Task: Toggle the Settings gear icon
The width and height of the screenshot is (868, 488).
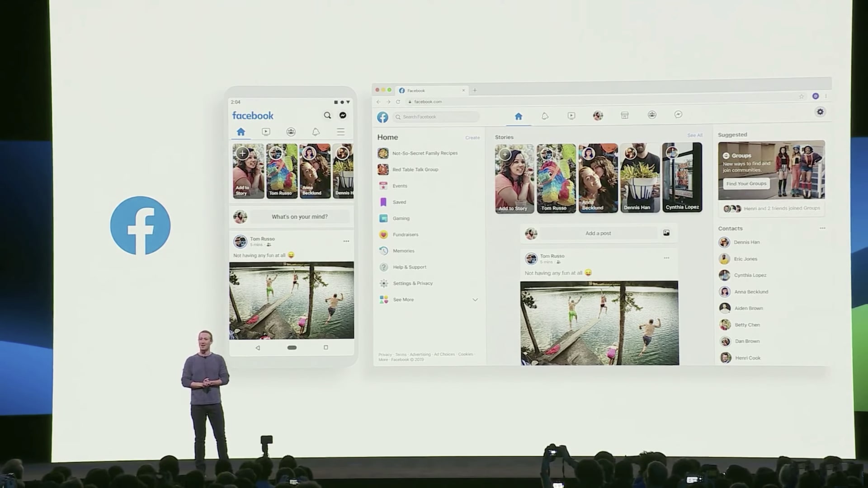Action: pos(821,112)
